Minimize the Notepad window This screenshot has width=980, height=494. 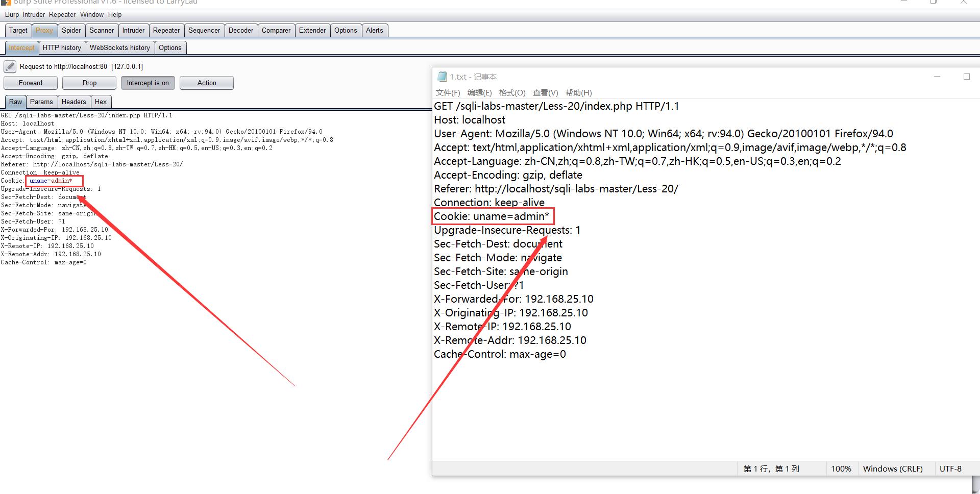(x=937, y=77)
